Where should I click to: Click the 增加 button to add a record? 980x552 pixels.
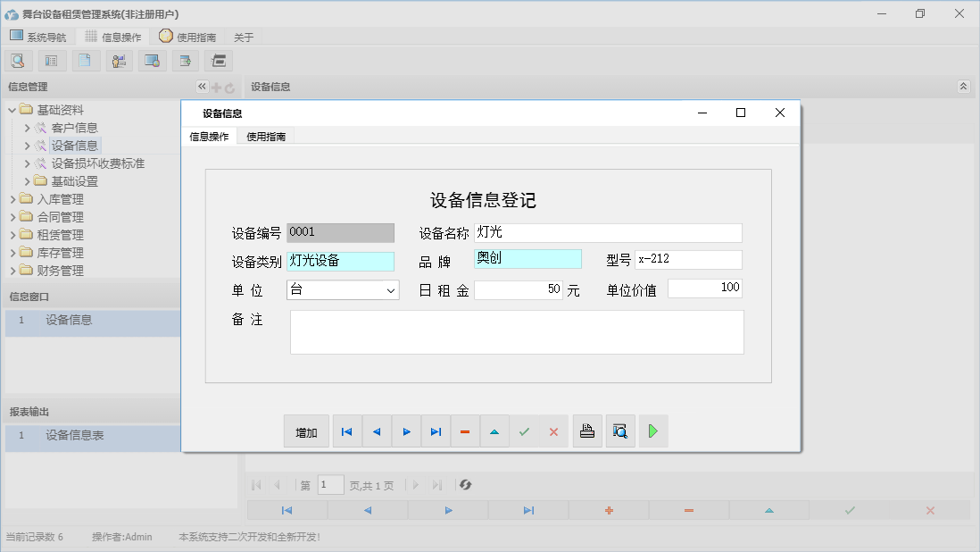click(x=306, y=431)
